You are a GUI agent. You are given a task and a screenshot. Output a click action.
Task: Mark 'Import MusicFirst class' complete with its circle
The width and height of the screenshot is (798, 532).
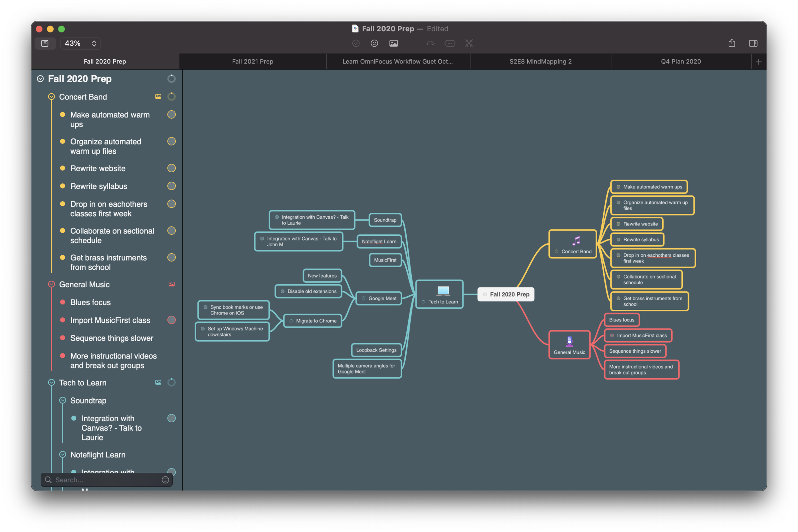[x=171, y=320]
